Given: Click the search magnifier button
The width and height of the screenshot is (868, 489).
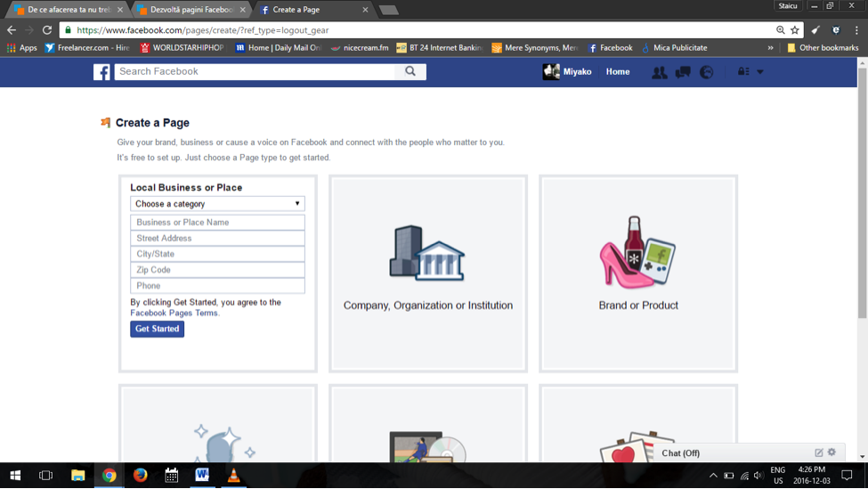Looking at the screenshot, I should (x=410, y=71).
